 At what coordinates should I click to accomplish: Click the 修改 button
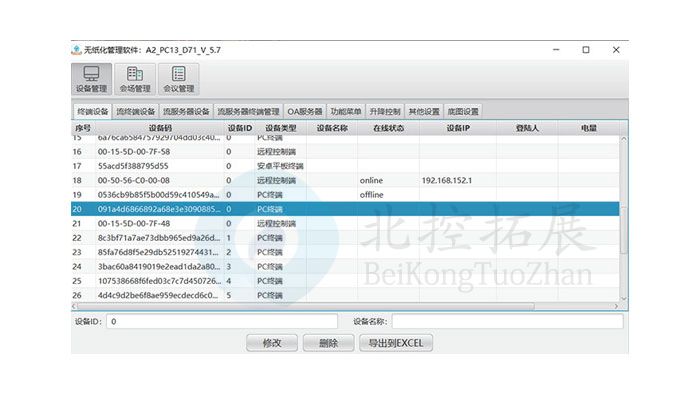tap(272, 343)
